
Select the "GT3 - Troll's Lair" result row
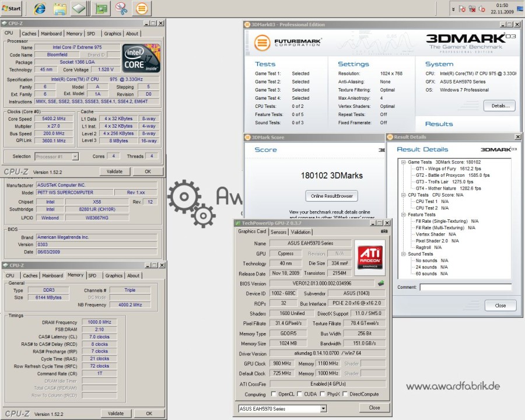coord(444,182)
